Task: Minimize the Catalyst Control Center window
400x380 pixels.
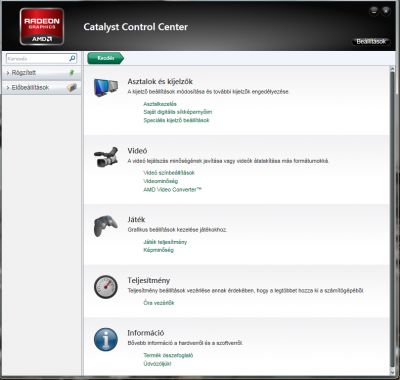Action: pyautogui.click(x=374, y=11)
